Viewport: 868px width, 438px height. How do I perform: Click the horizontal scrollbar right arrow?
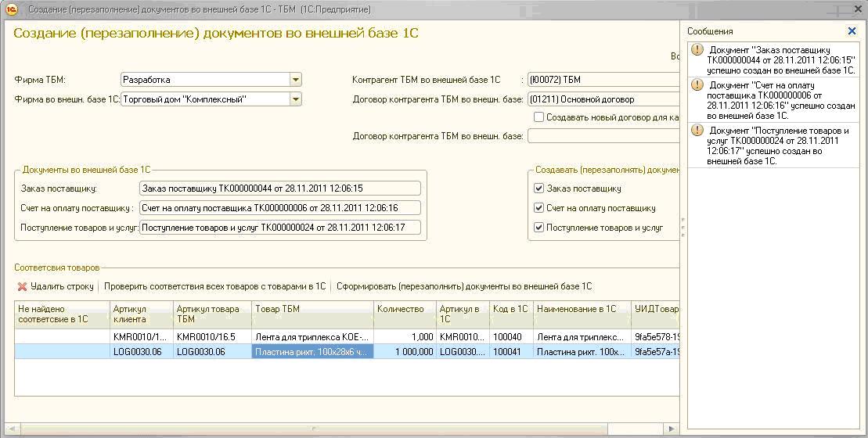(x=672, y=429)
